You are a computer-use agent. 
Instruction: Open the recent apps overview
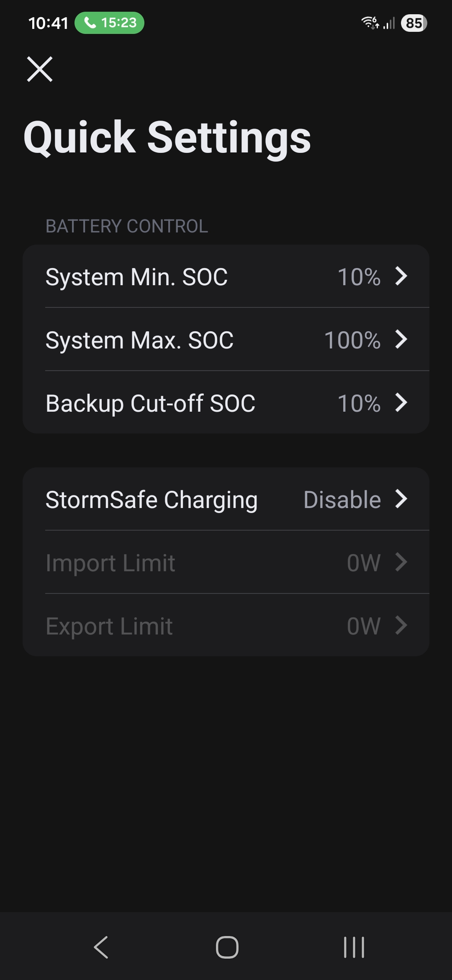(354, 947)
